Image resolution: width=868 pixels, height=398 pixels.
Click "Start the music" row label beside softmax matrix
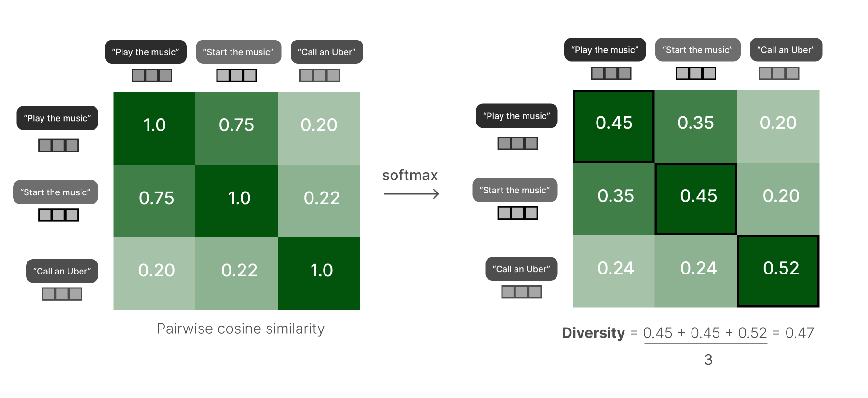pyautogui.click(x=515, y=190)
